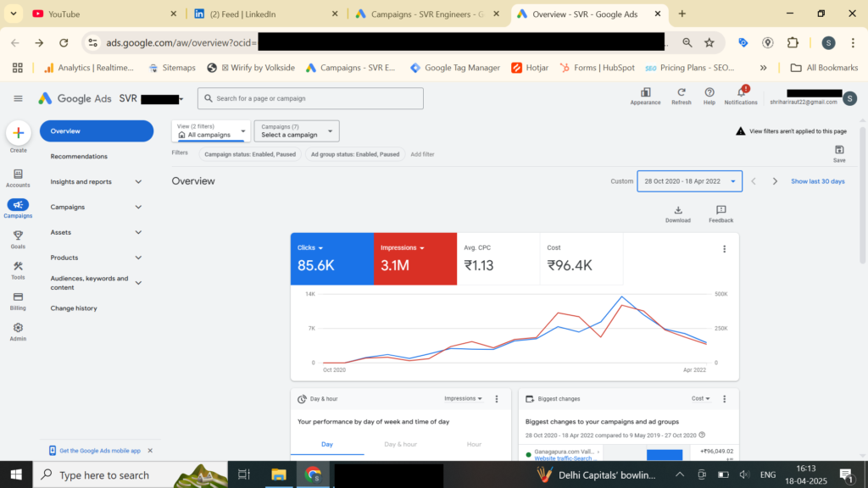Open the custom date range dropdown
The image size is (868, 488).
689,181
